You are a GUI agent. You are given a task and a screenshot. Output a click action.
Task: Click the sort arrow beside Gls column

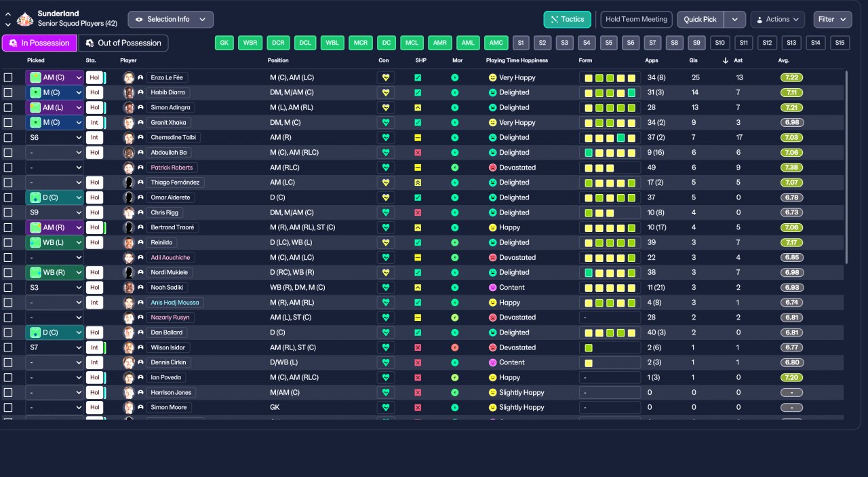click(x=726, y=60)
